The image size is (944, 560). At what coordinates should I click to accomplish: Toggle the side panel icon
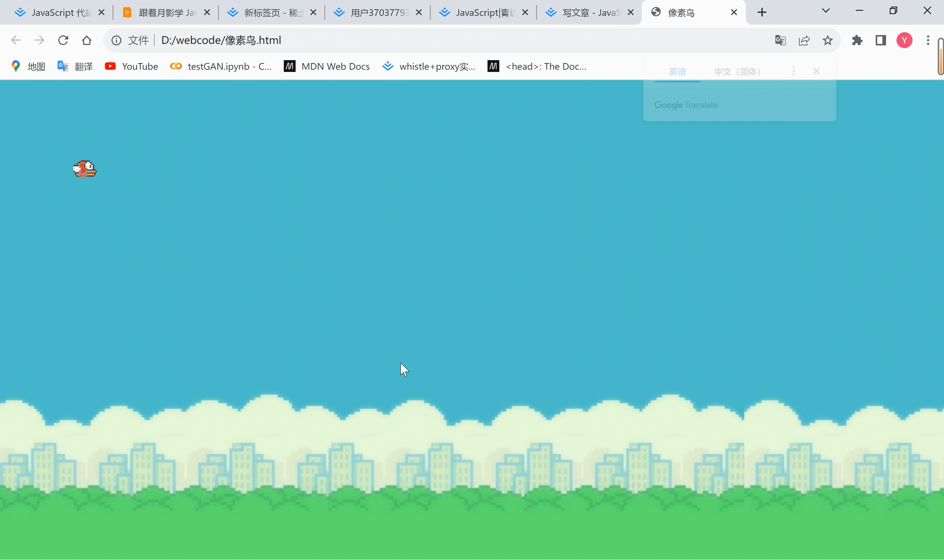click(x=881, y=40)
